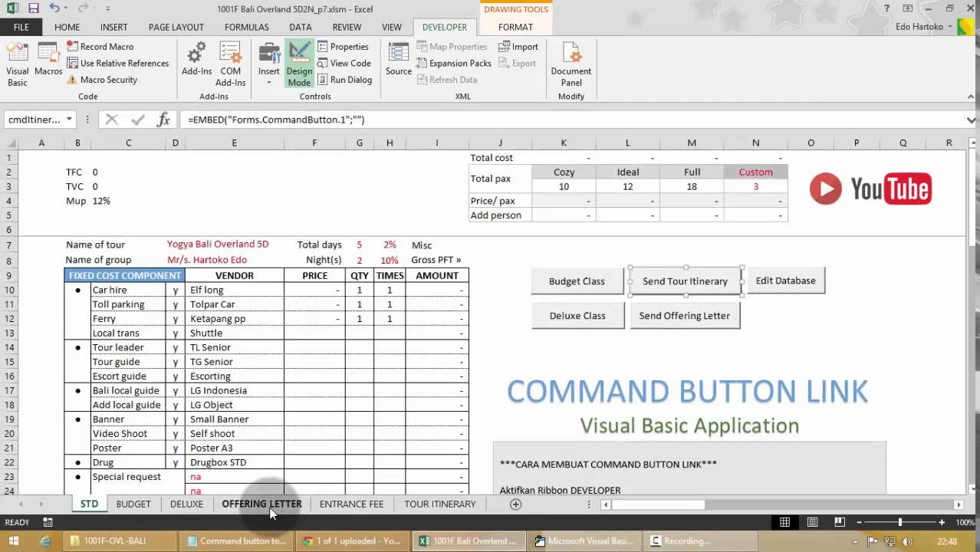Switch to the INSERT tab
Screen dimensions: 980x552
pos(113,27)
